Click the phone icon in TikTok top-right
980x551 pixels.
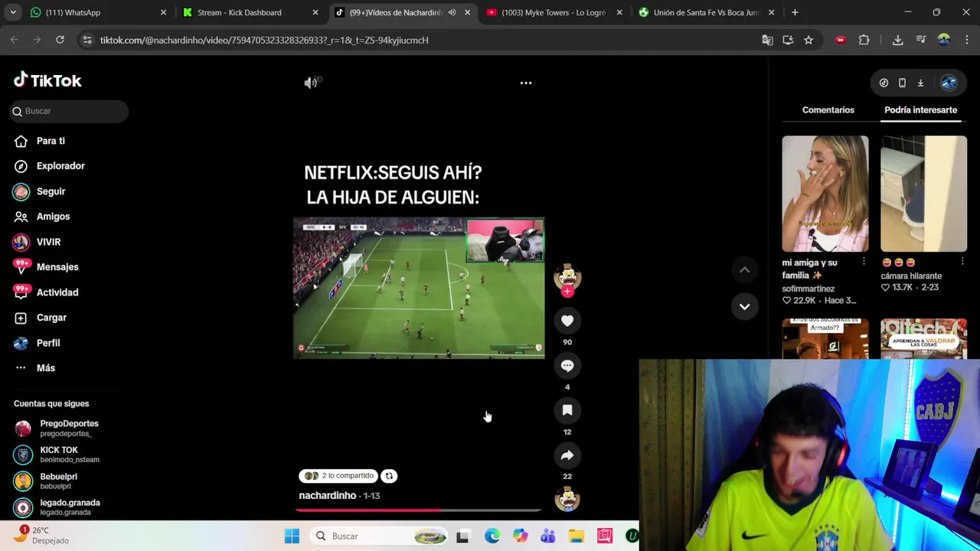(x=902, y=83)
